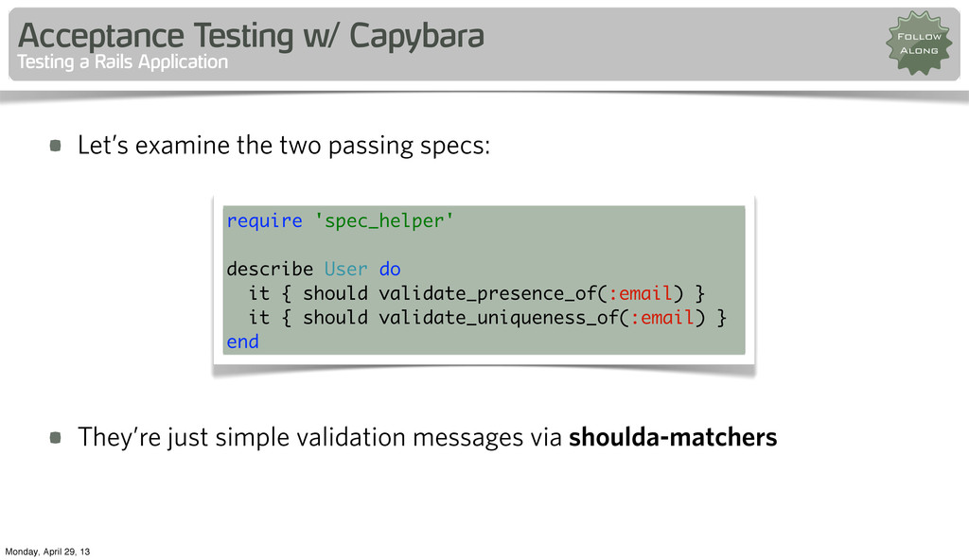
Task: Select the :email symbol on uniqueness line
Action: [x=661, y=317]
